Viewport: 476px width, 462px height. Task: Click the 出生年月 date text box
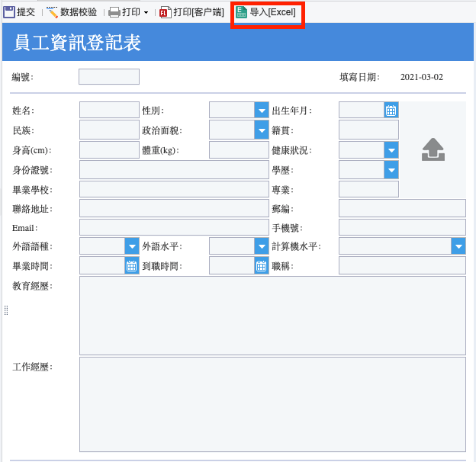point(362,110)
